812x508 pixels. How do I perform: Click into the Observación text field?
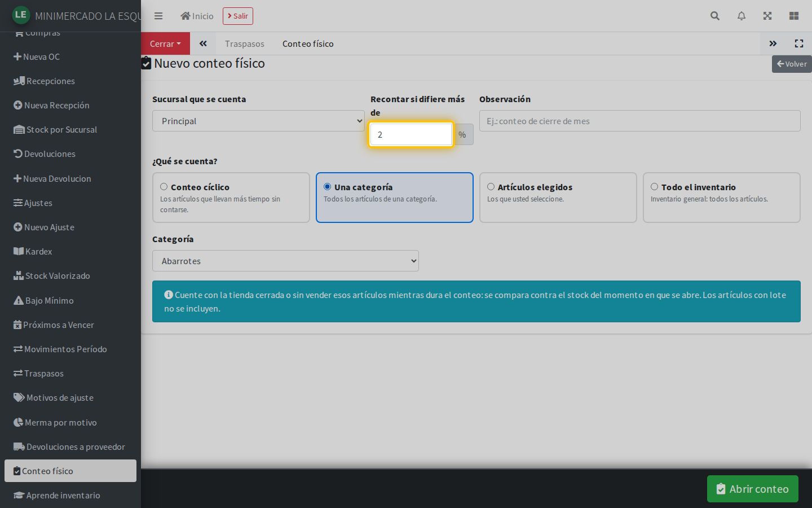(x=639, y=121)
